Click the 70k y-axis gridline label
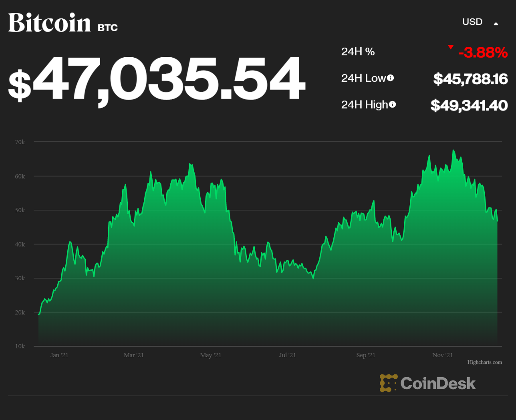 tap(20, 142)
